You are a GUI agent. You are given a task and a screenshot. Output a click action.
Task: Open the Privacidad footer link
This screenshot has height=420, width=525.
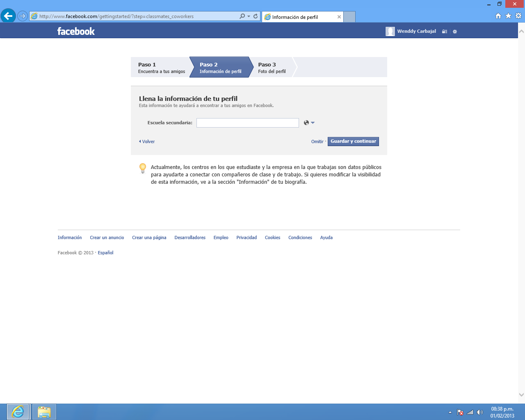[x=246, y=237]
